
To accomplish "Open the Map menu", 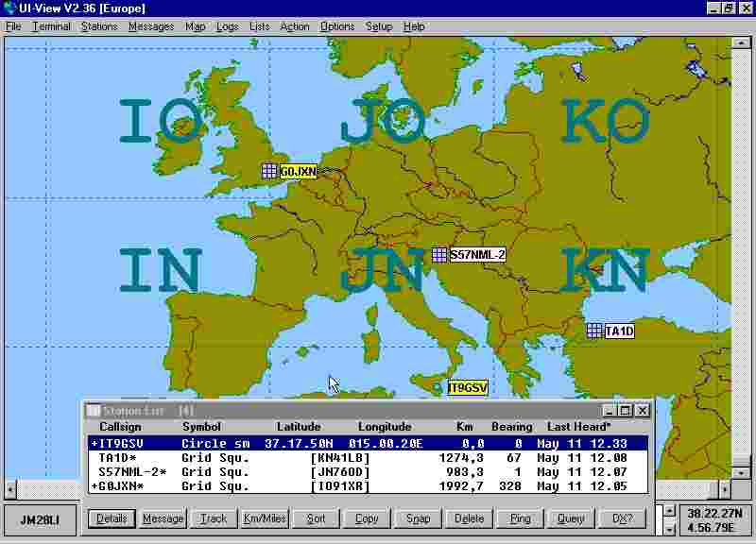I will pyautogui.click(x=195, y=26).
